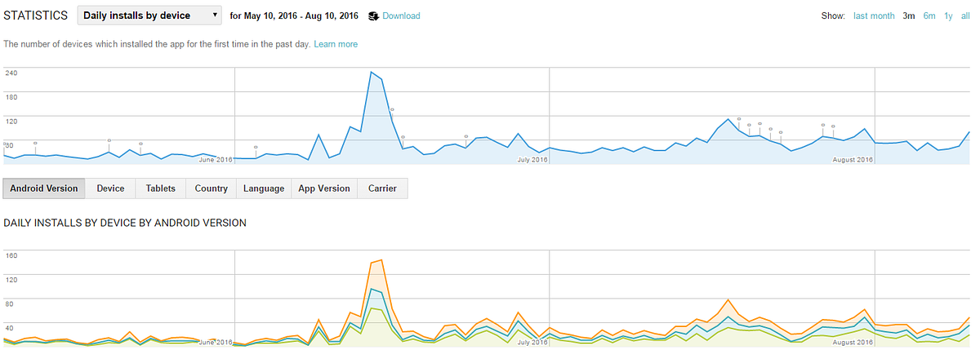Click the peak of the blue installs chart

pos(372,72)
